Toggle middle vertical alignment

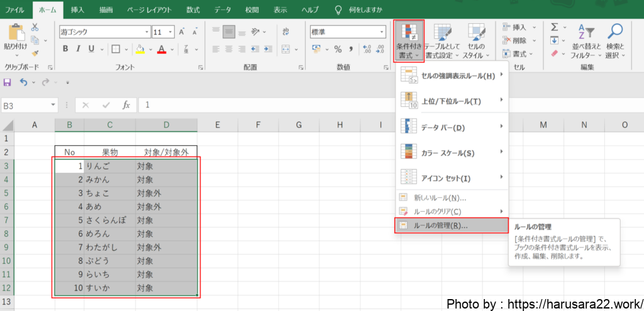click(x=230, y=31)
